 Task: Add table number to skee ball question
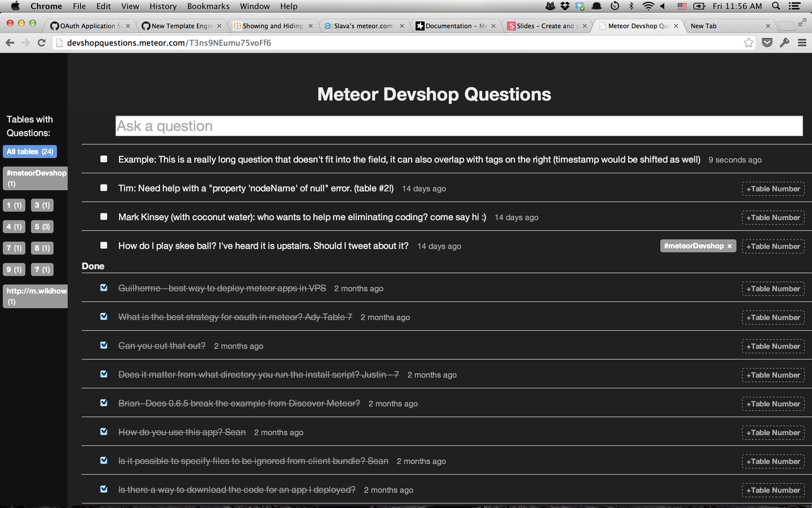click(x=773, y=247)
